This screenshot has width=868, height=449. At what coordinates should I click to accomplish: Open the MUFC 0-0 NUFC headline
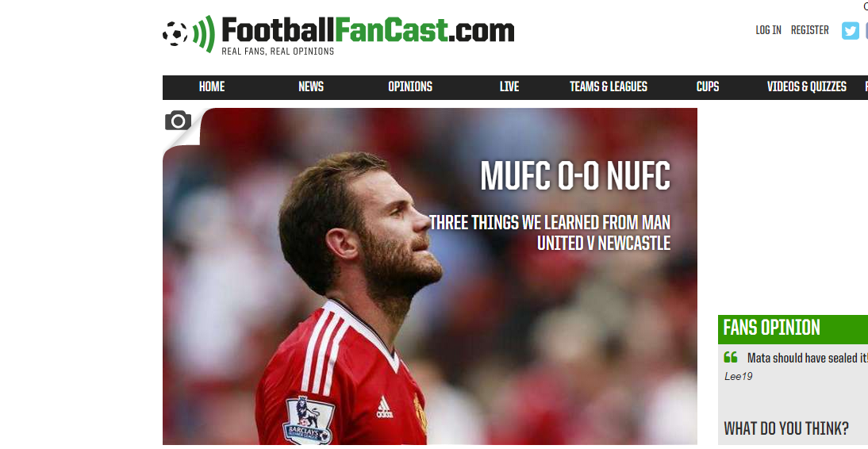575,177
